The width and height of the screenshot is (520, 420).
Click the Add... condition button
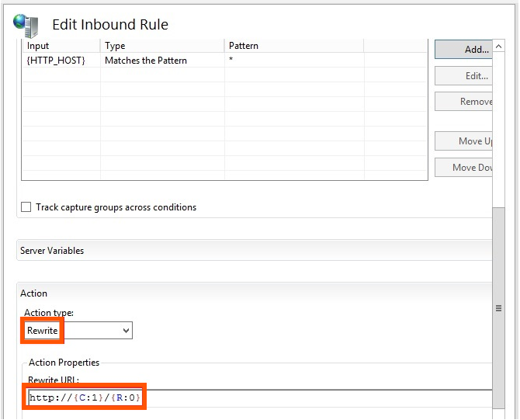coord(463,50)
